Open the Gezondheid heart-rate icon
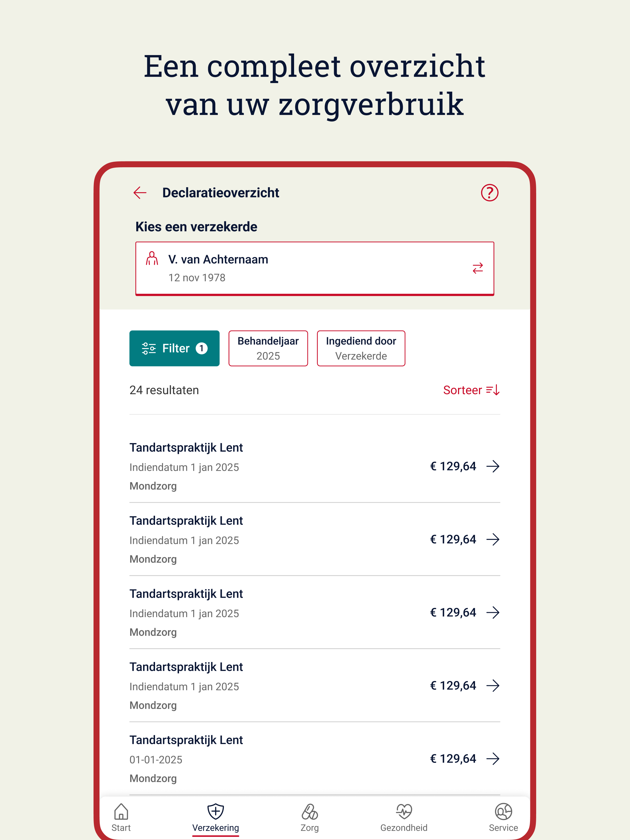The height and width of the screenshot is (840, 630). click(404, 811)
